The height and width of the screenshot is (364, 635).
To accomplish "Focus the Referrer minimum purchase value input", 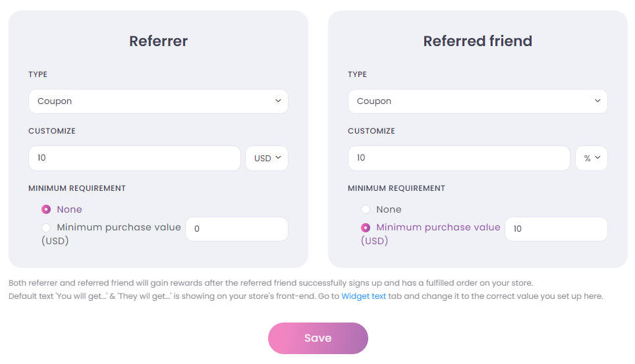I will pyautogui.click(x=236, y=229).
